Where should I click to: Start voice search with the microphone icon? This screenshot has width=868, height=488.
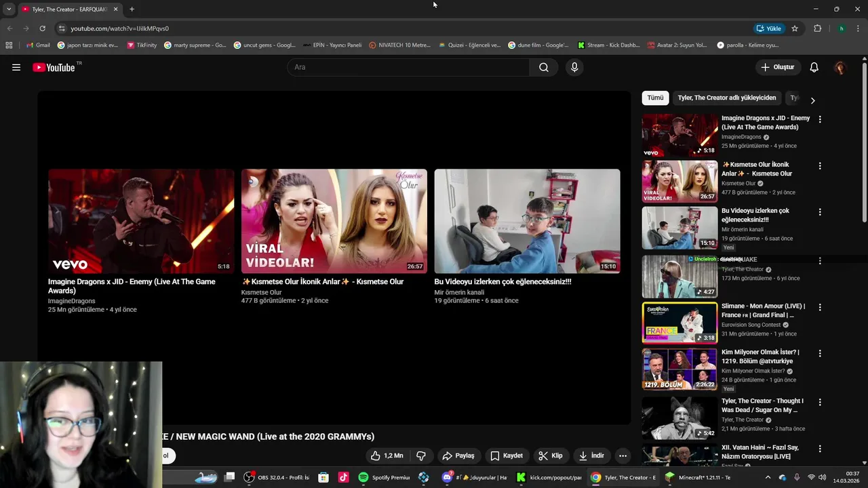pos(574,67)
